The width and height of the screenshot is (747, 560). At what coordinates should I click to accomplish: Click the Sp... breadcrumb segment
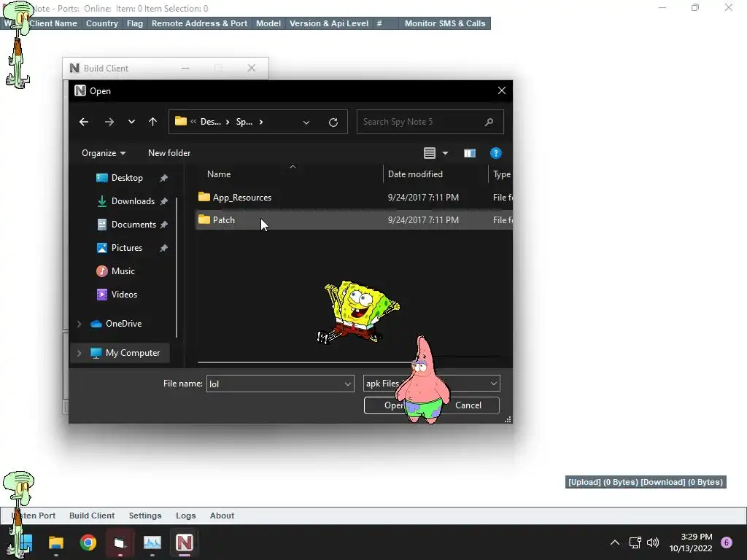click(244, 122)
